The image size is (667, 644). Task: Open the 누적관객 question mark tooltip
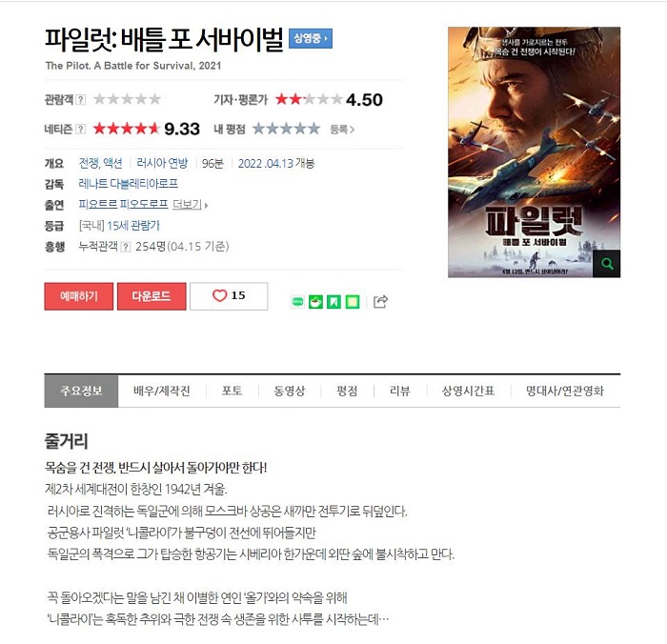tap(126, 247)
